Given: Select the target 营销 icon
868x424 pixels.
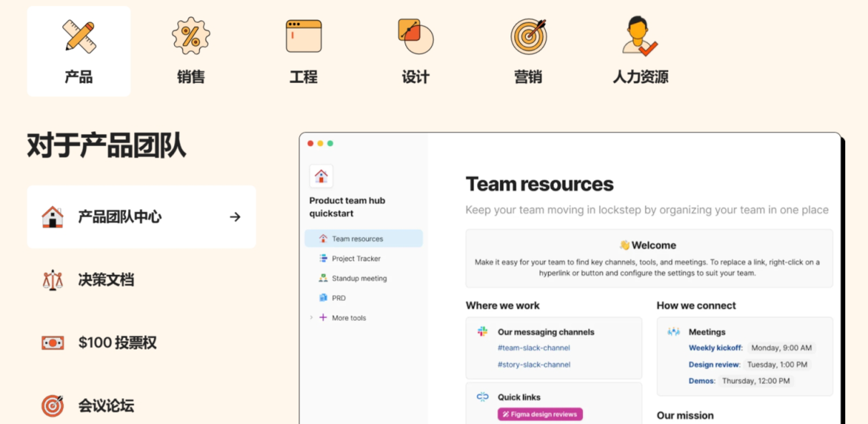Looking at the screenshot, I should pyautogui.click(x=529, y=36).
